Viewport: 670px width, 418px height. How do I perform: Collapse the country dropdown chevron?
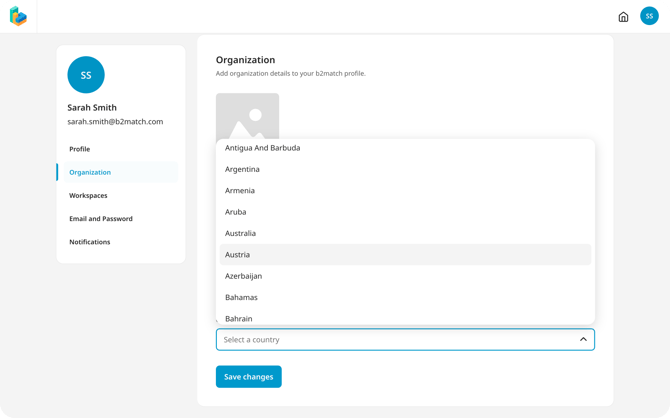click(x=583, y=340)
